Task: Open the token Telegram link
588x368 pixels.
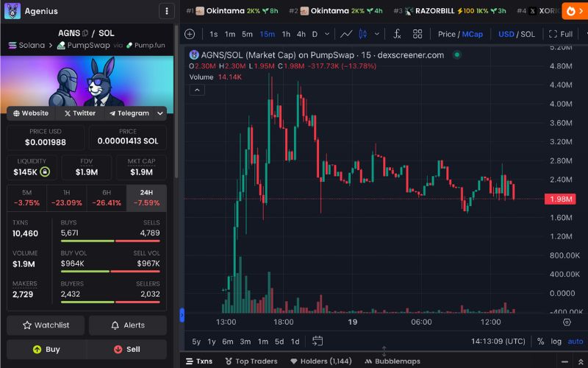Action: [129, 113]
